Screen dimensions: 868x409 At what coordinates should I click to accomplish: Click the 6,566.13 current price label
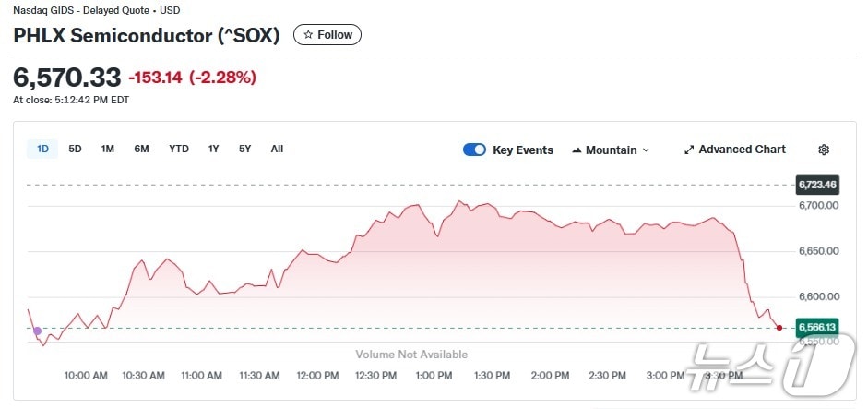(x=816, y=327)
